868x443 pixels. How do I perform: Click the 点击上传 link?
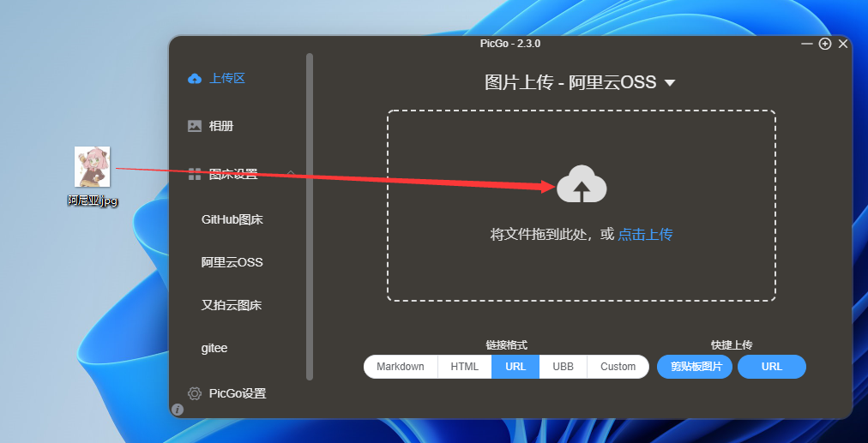(645, 235)
